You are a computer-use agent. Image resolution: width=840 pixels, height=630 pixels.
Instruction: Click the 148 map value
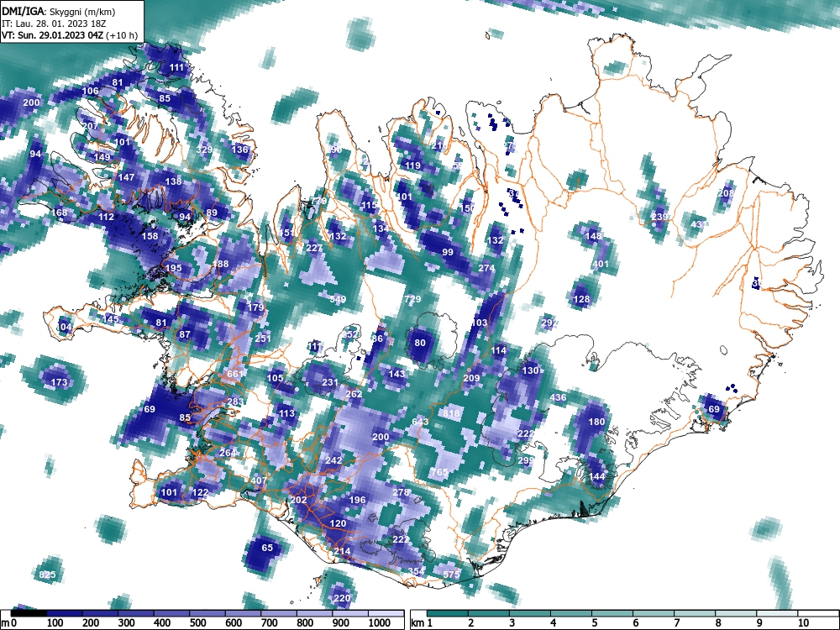pyautogui.click(x=593, y=236)
